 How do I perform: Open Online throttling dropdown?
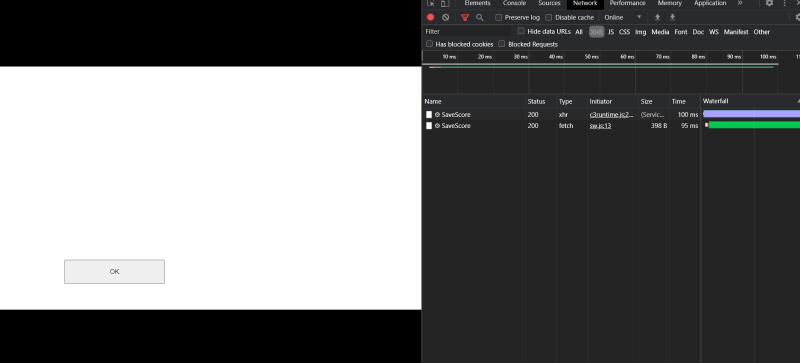coord(622,17)
